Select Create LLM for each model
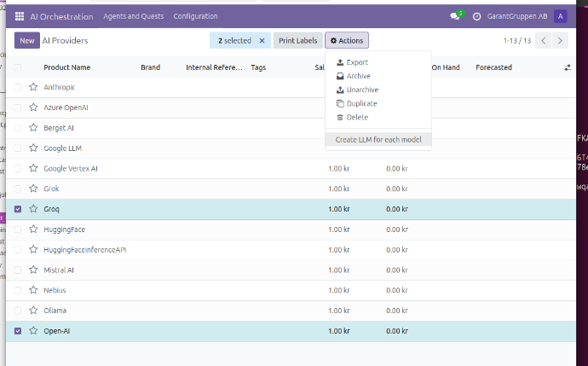This screenshot has height=366, width=588. click(x=378, y=140)
